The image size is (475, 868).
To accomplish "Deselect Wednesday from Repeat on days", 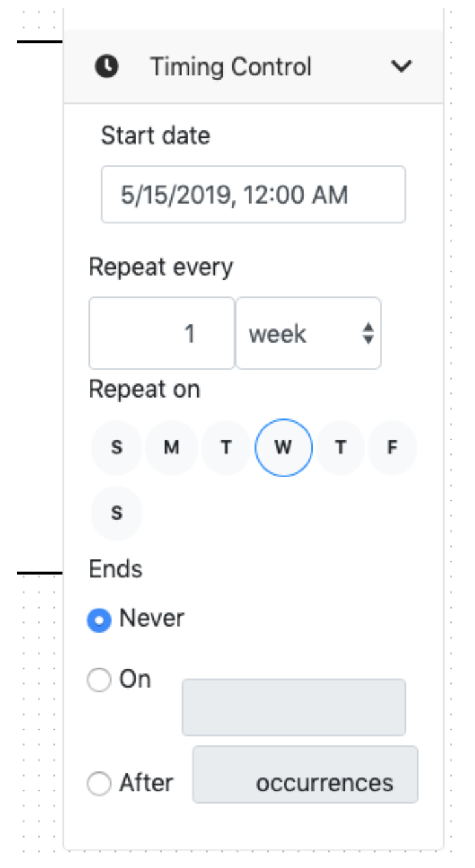I will point(283,446).
